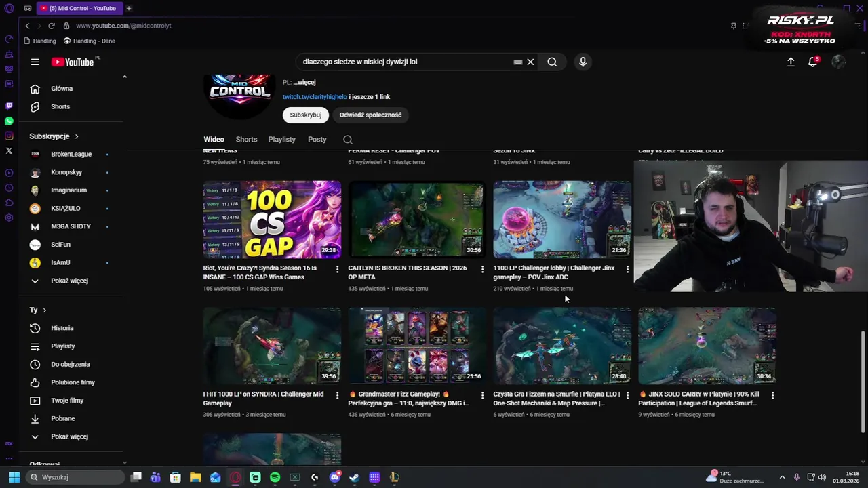Image resolution: width=868 pixels, height=488 pixels.
Task: Click the browser address bar URL
Action: [123, 26]
